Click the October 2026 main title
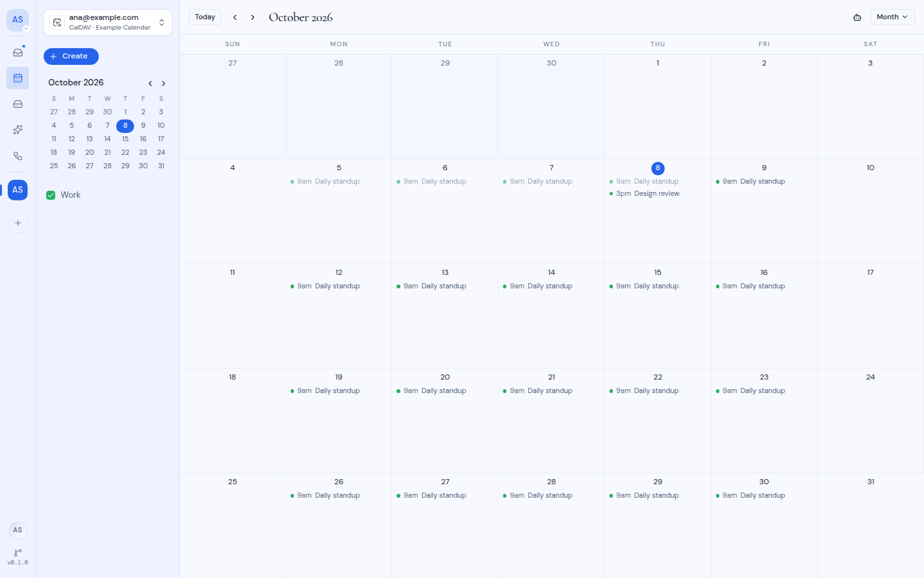Image resolution: width=924 pixels, height=578 pixels. coord(300,17)
